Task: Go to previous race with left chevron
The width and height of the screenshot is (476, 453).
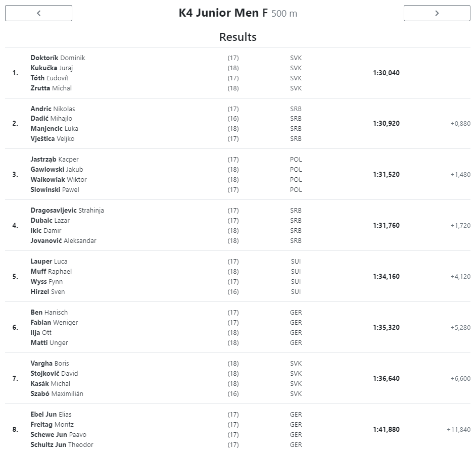Action: [38, 13]
